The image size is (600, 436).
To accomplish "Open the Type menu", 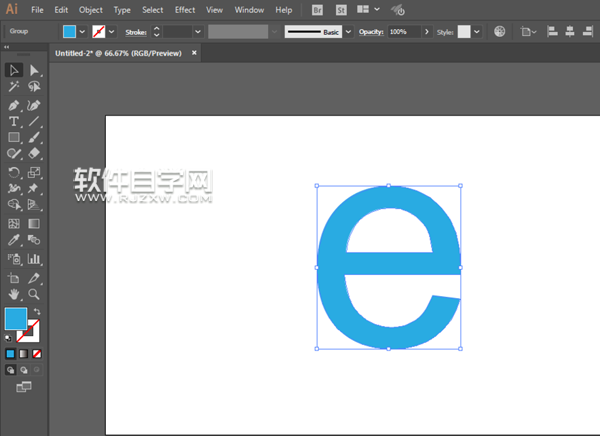I will click(122, 10).
